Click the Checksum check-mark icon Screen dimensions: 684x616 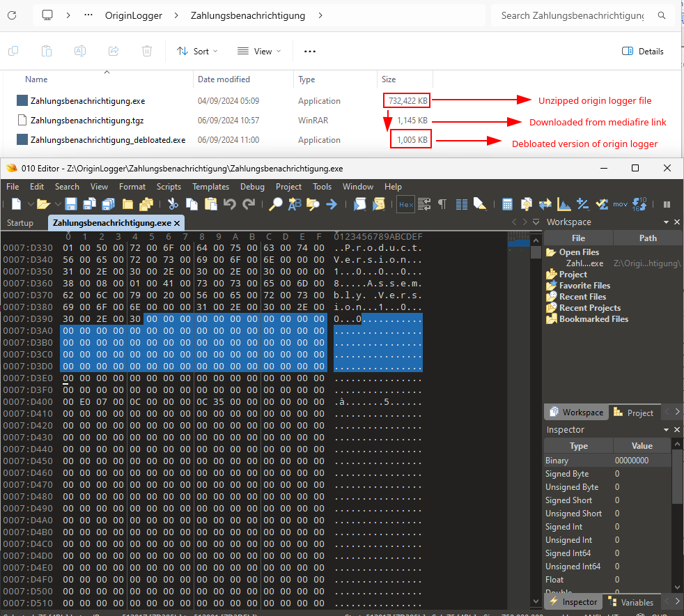[x=602, y=203]
